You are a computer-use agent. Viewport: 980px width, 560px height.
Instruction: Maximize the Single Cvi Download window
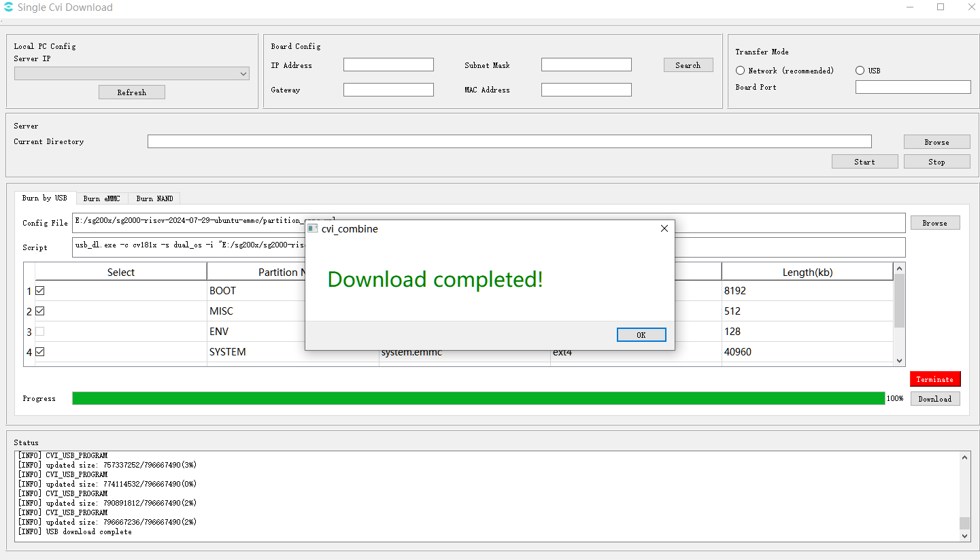point(941,7)
